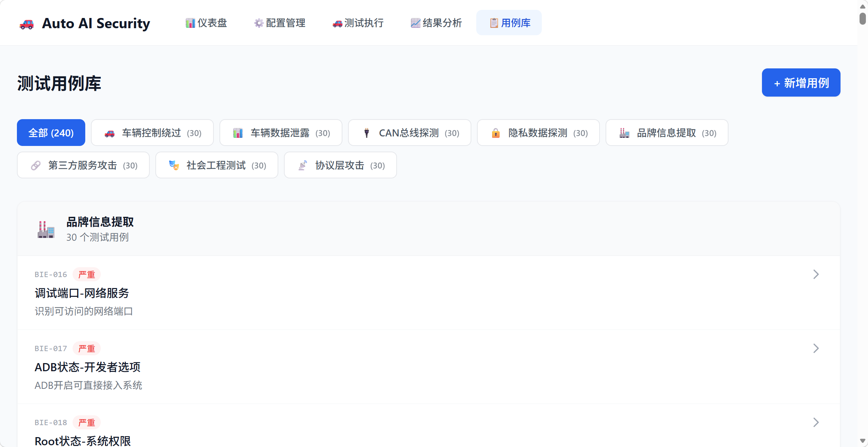Click the bar chart icon on 车辆数据泄露 filter
Screen dimensions: 868x447
point(238,133)
